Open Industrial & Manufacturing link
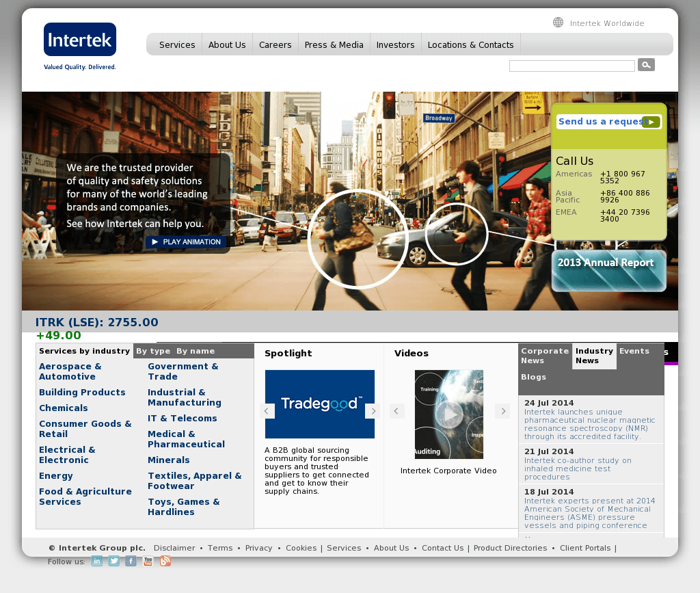Screen dimensions: 700x593 point(185,397)
